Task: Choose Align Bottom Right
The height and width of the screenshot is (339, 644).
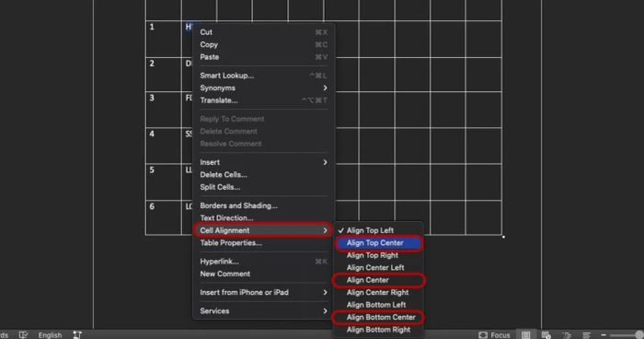Action: 378,329
